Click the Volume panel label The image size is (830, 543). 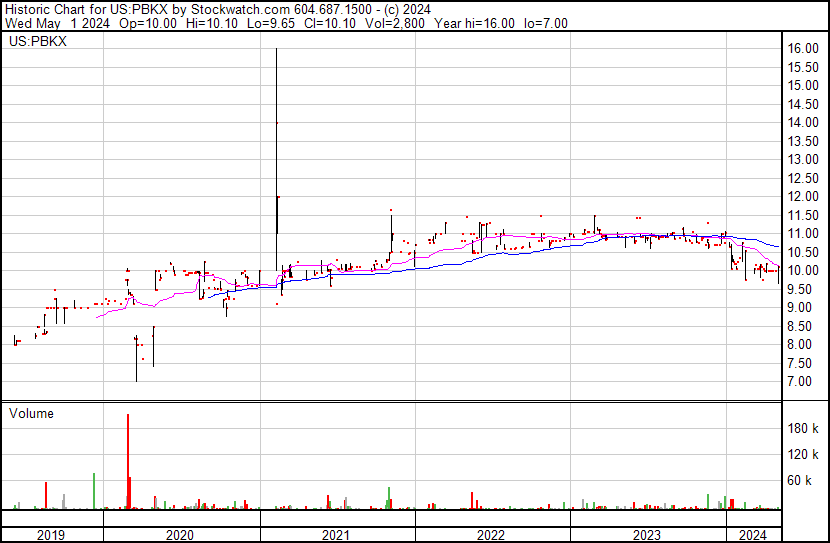(31, 413)
